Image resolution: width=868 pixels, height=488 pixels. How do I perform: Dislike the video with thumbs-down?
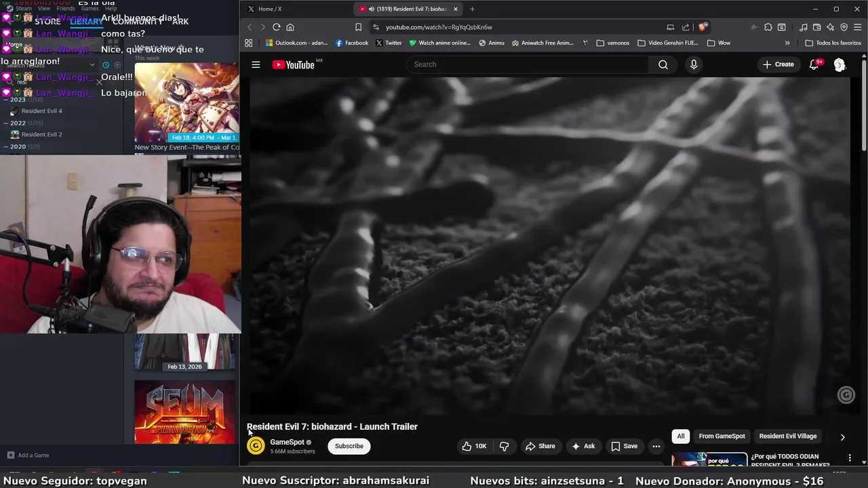click(x=504, y=446)
